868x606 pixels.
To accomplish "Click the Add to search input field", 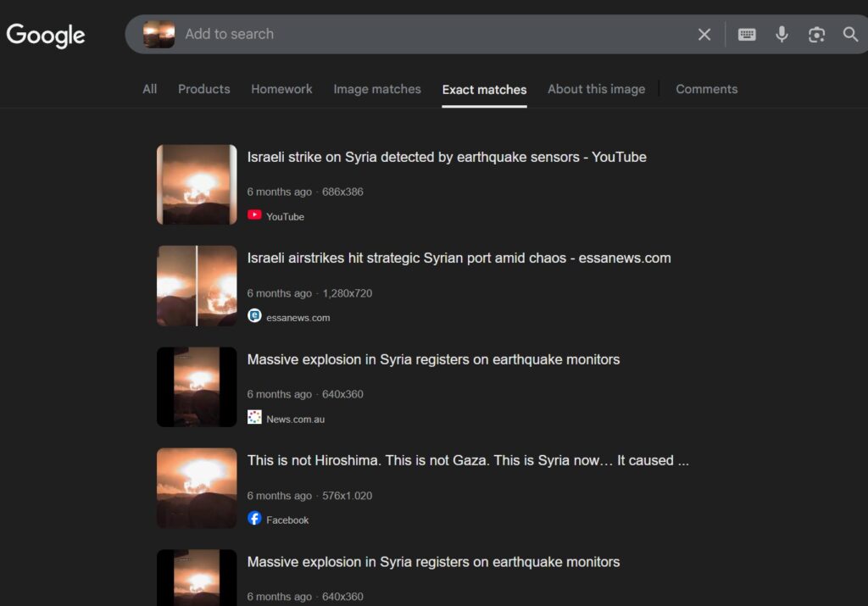I will 431,34.
